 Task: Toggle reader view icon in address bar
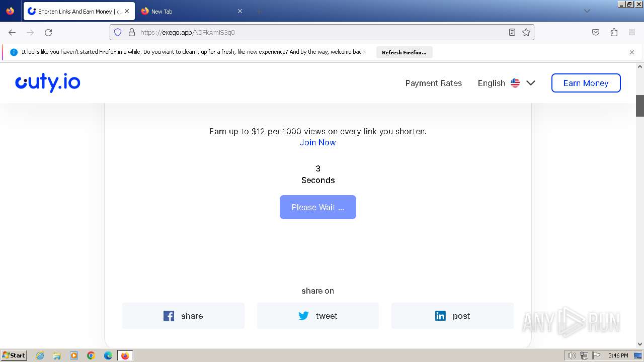point(512,32)
